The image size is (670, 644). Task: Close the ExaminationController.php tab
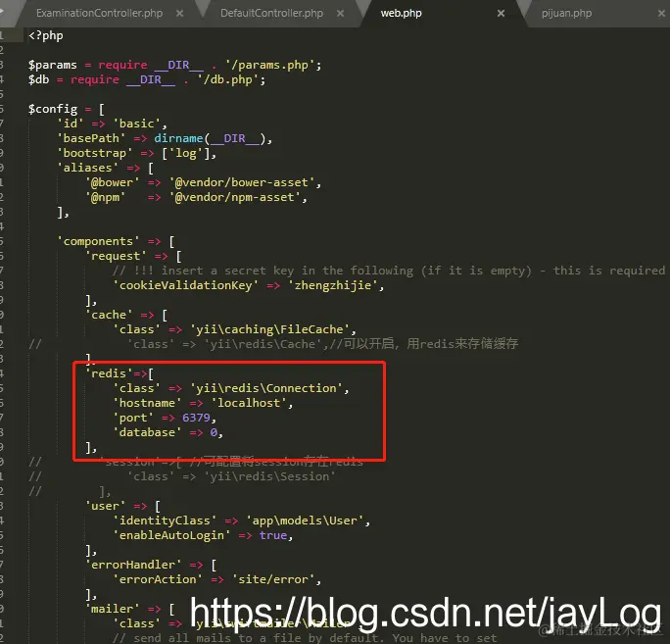pos(180,14)
